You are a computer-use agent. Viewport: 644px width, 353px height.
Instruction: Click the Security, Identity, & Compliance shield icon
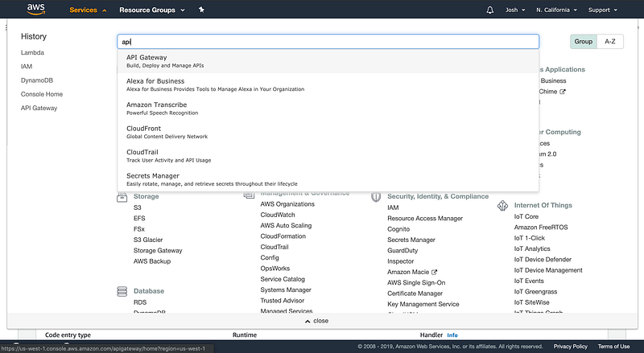coord(376,196)
